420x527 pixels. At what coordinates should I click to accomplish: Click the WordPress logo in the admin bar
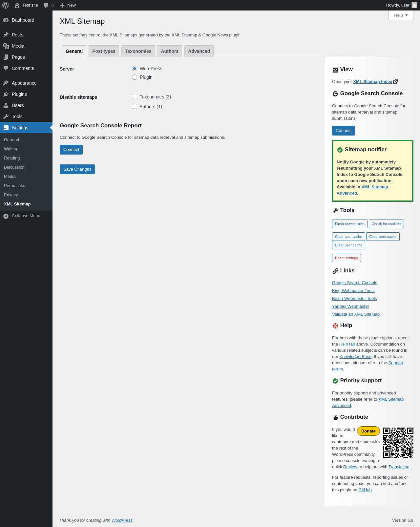point(6,5)
